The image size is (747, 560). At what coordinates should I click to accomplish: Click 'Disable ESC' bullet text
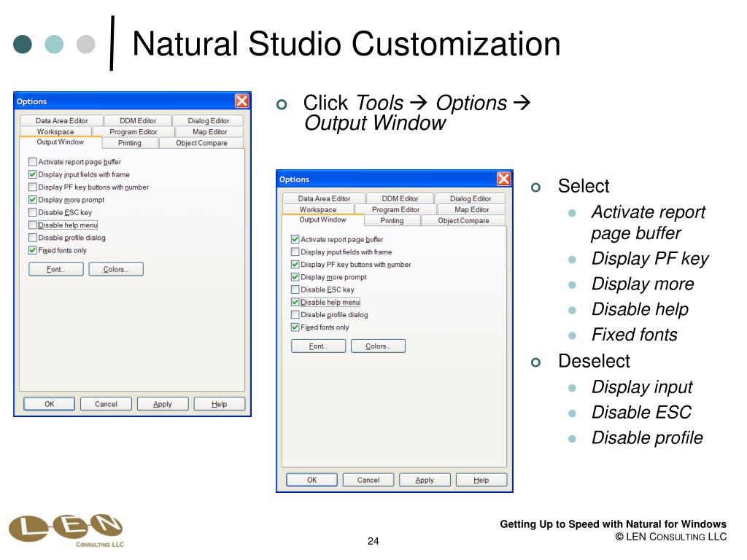click(x=641, y=413)
